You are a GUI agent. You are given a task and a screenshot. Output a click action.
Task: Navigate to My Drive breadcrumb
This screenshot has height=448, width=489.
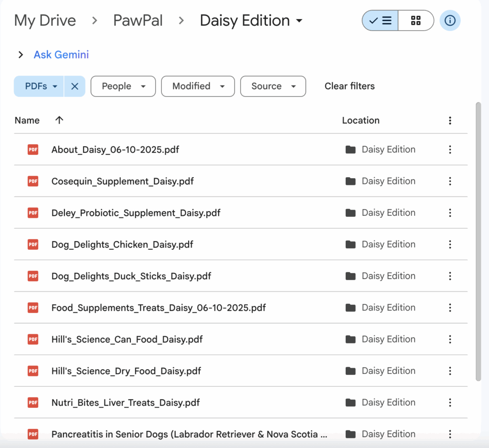pyautogui.click(x=45, y=21)
